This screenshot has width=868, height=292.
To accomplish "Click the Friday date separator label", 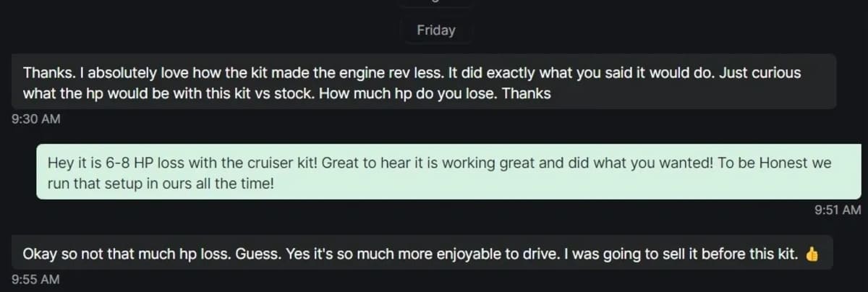I will coord(436,30).
